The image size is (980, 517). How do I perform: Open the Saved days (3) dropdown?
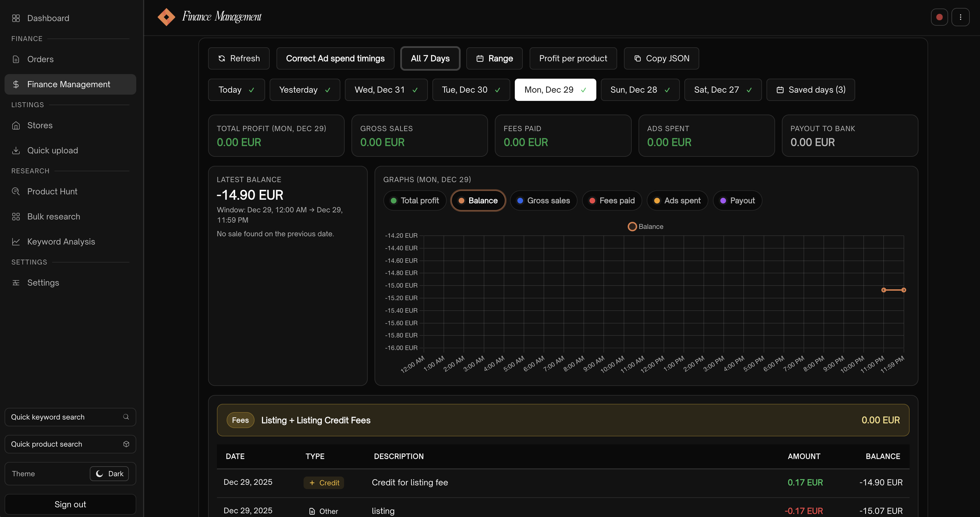tap(810, 90)
